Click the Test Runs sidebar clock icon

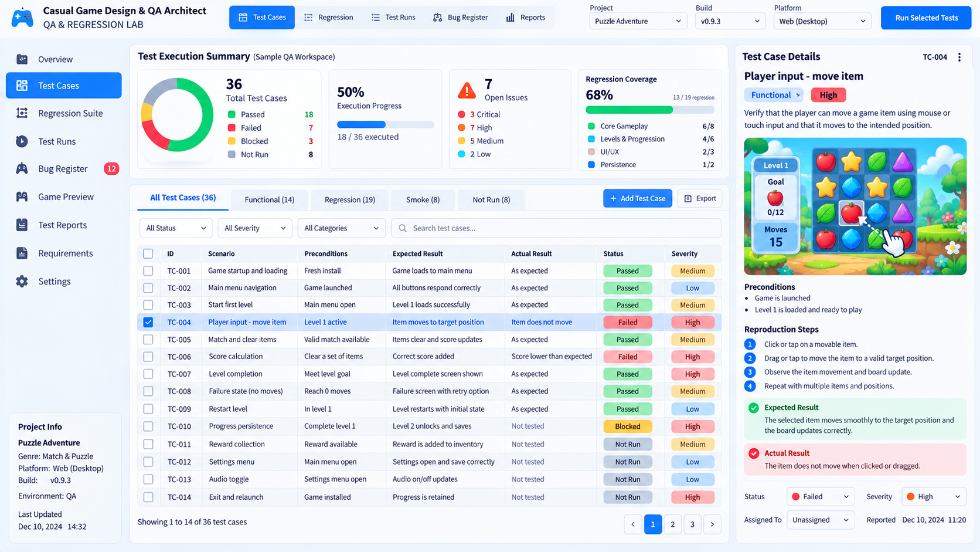coord(22,141)
